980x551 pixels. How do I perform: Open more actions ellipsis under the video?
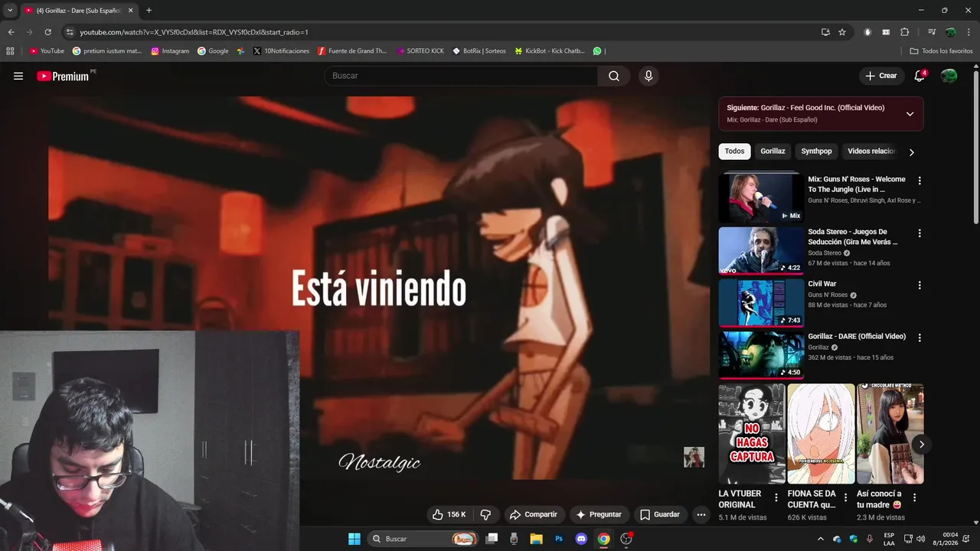tap(701, 514)
